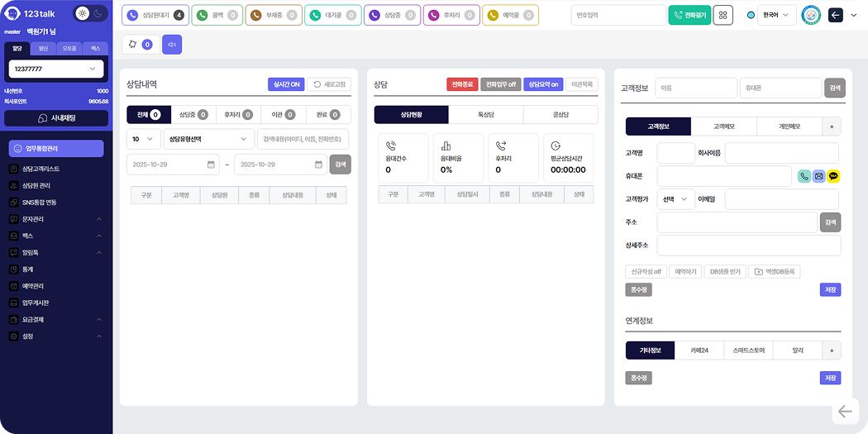Click the dark back arrow icon in header
The width and height of the screenshot is (868, 434).
(x=835, y=15)
